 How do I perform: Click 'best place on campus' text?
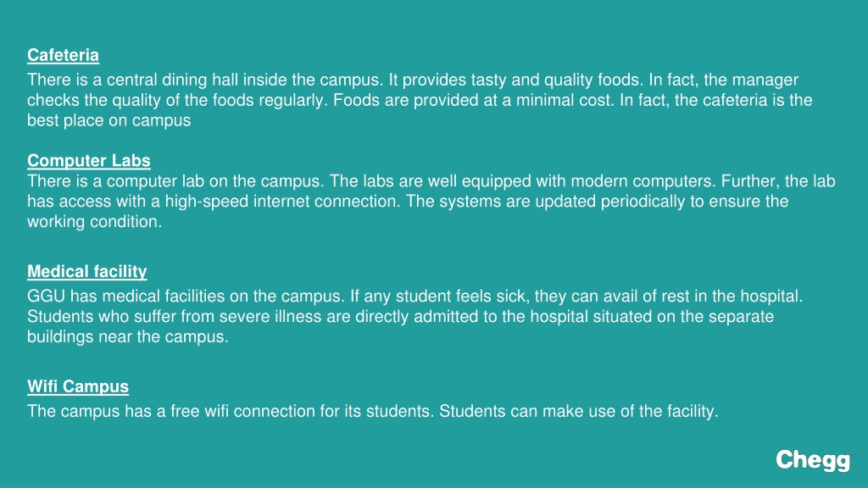tap(109, 120)
